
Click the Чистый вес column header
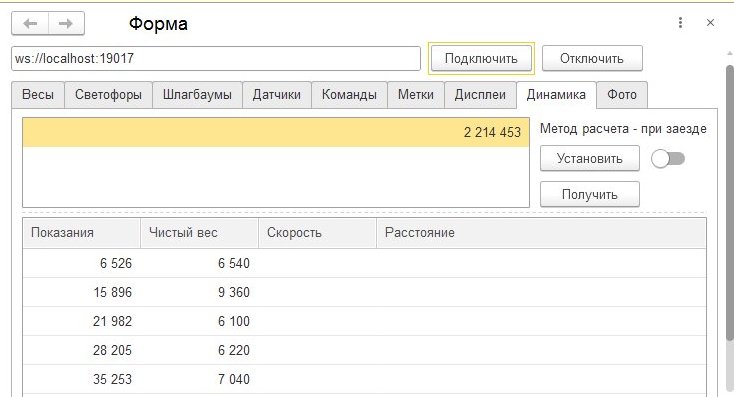click(199, 233)
